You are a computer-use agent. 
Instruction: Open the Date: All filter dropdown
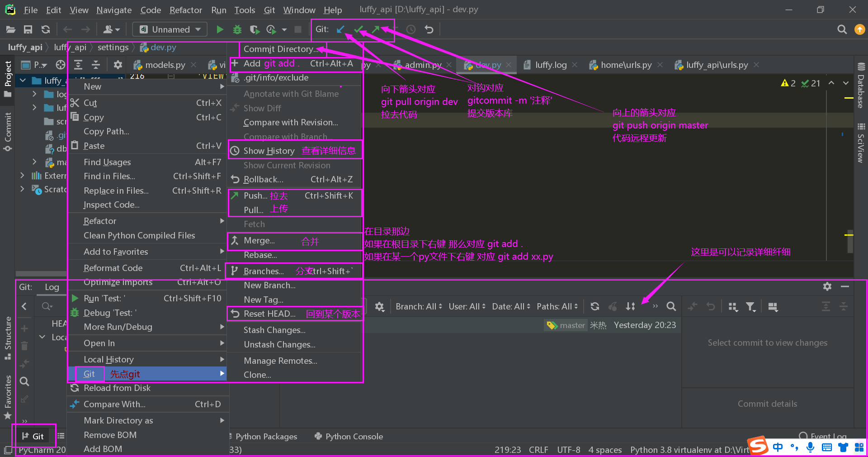(x=511, y=306)
